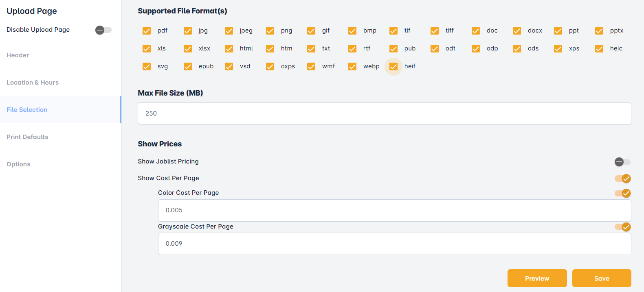The image size is (644, 292).
Task: Click the Preview button
Action: (537, 278)
